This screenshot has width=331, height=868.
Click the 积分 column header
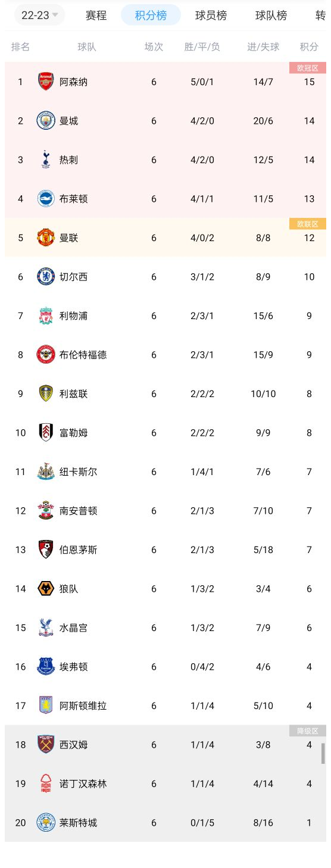(309, 46)
